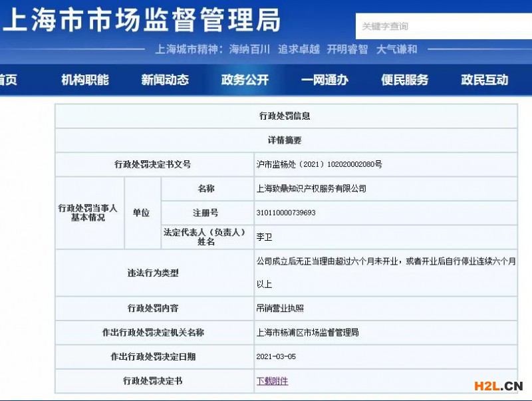
Task: Open the 便民服务 menu item
Action: pos(404,80)
